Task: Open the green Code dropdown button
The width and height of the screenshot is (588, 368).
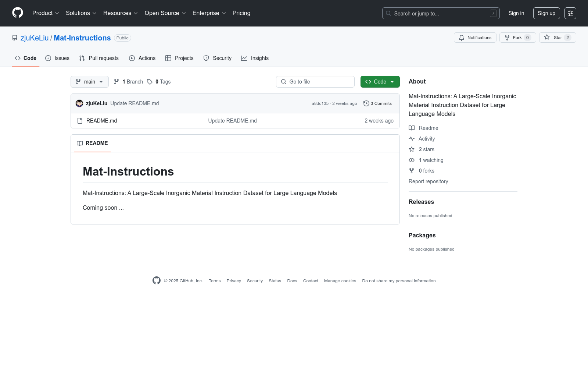Action: click(380, 82)
